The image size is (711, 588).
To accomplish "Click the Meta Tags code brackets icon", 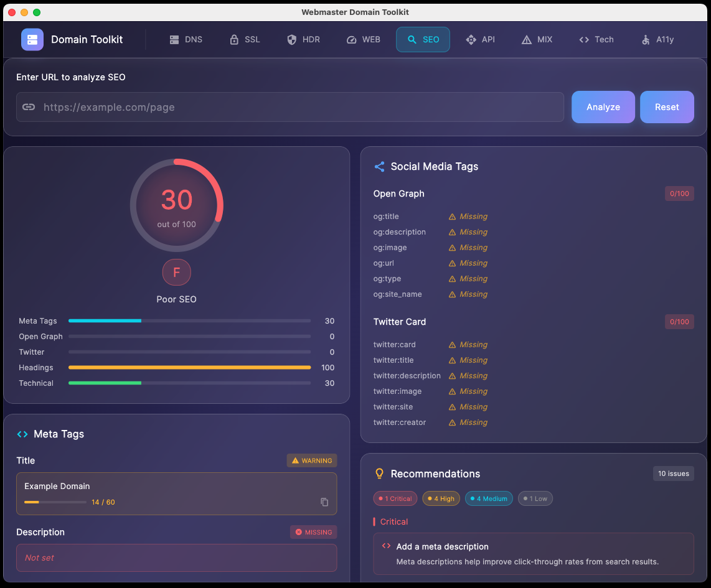I will (x=22, y=434).
